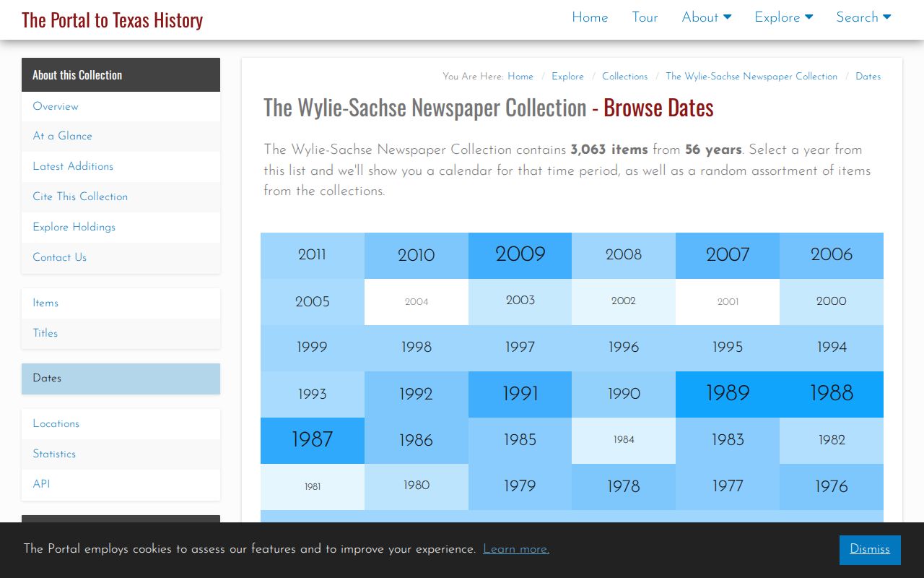The width and height of the screenshot is (924, 578).
Task: Go to Home in top navigation
Action: [590, 17]
